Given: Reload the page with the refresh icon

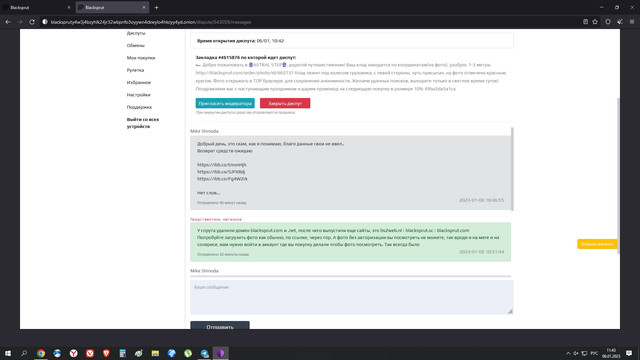Looking at the screenshot, I should point(32,22).
